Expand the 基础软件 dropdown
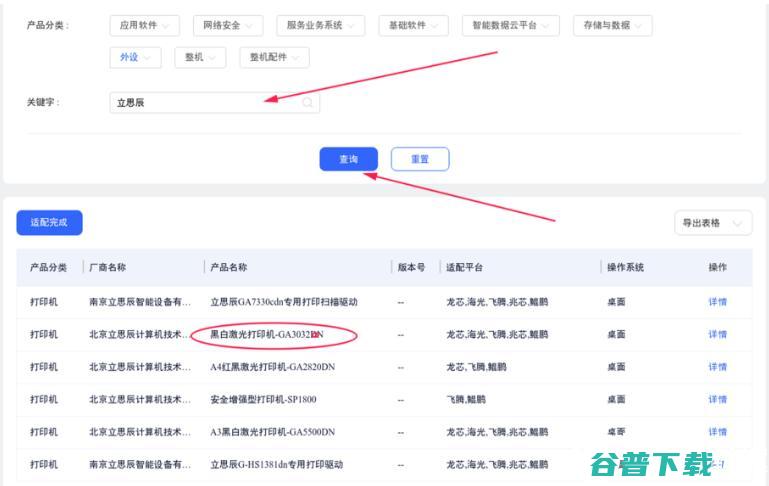This screenshot has width=769, height=486. click(x=413, y=26)
